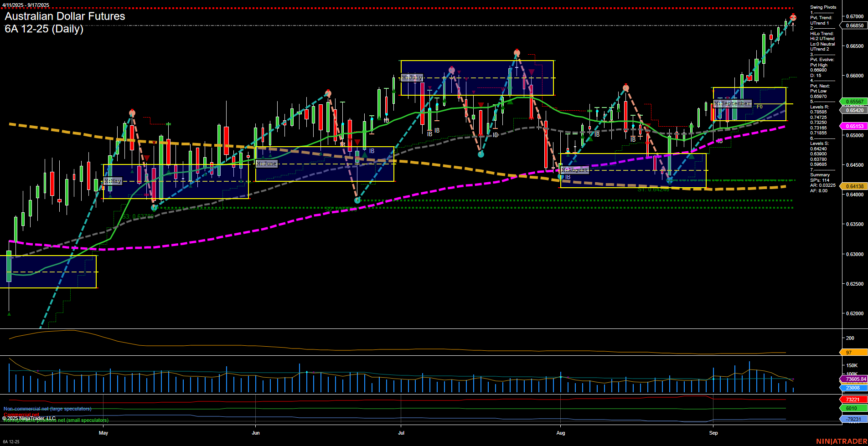Select the July peak pivot high circle
The height and width of the screenshot is (446, 868).
click(517, 53)
